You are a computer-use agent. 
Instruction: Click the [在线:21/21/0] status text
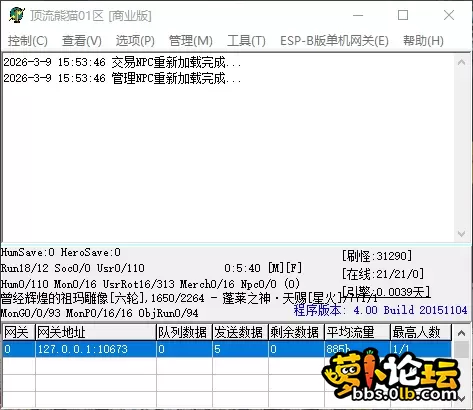[x=383, y=274]
